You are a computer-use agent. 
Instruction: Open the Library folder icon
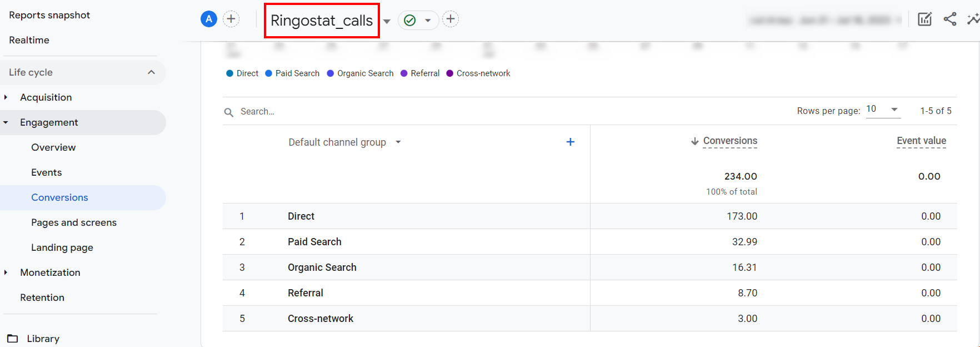(12, 338)
